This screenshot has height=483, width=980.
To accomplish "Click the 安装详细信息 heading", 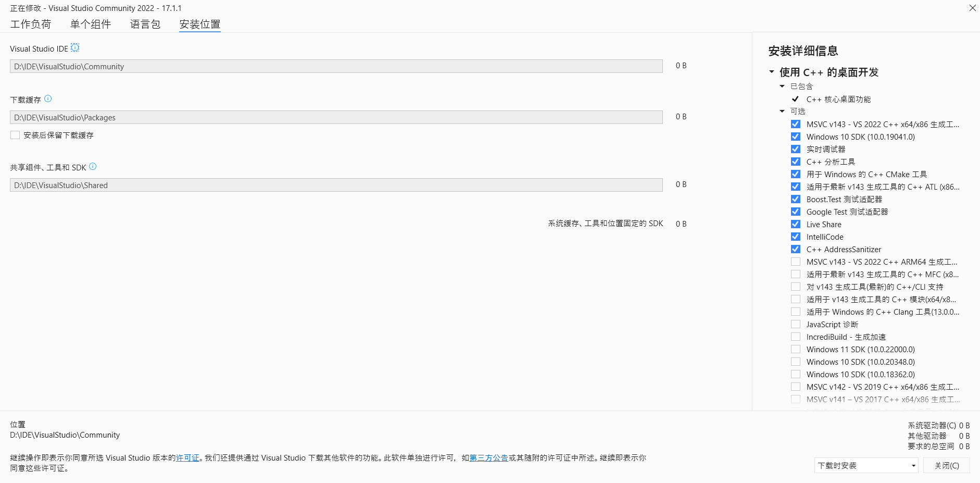I will (x=803, y=51).
